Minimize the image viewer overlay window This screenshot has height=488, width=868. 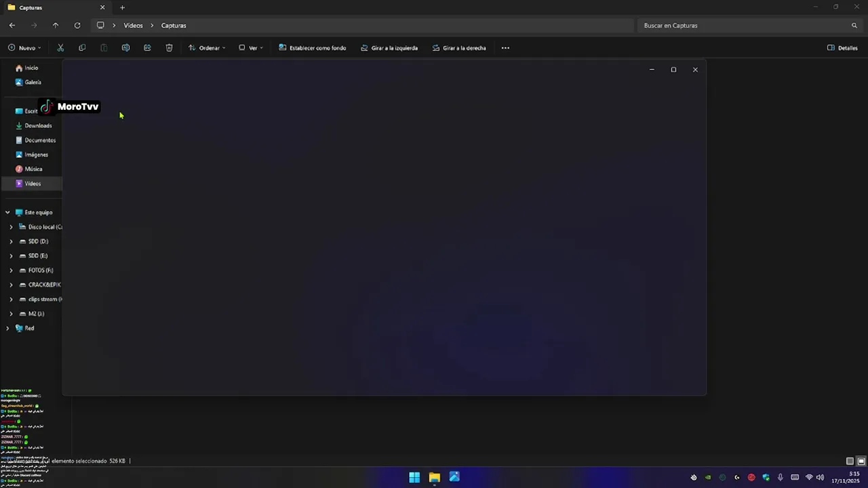[652, 70]
